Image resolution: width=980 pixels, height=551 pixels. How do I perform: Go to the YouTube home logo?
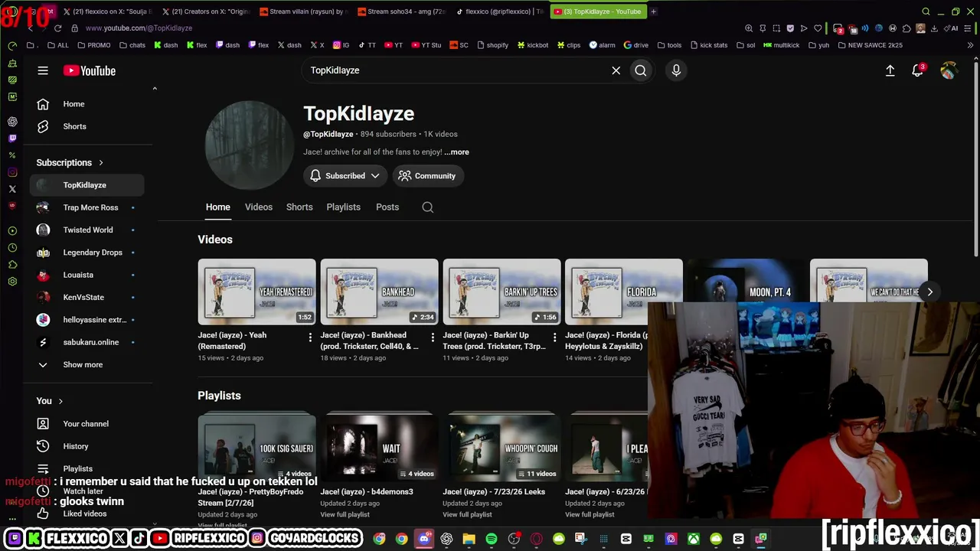point(90,70)
